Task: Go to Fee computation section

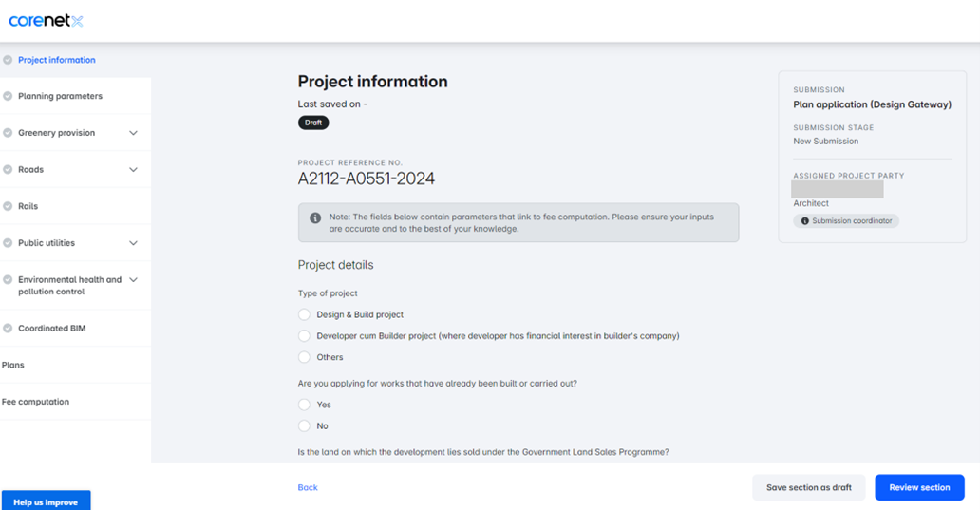Action: point(36,402)
